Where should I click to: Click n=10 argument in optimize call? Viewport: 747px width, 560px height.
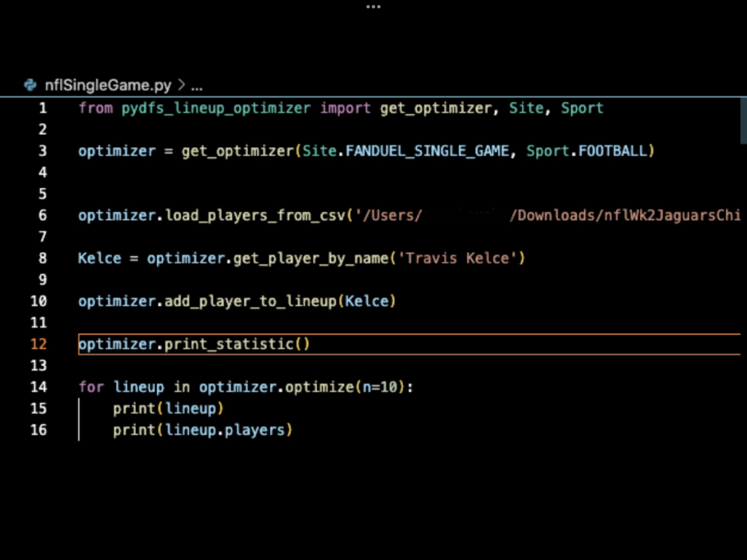point(380,387)
